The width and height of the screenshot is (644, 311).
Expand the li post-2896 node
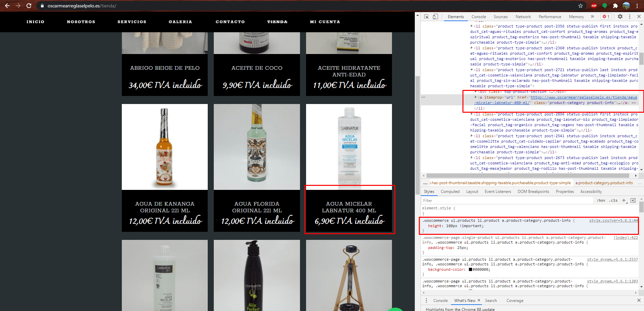pos(472,114)
